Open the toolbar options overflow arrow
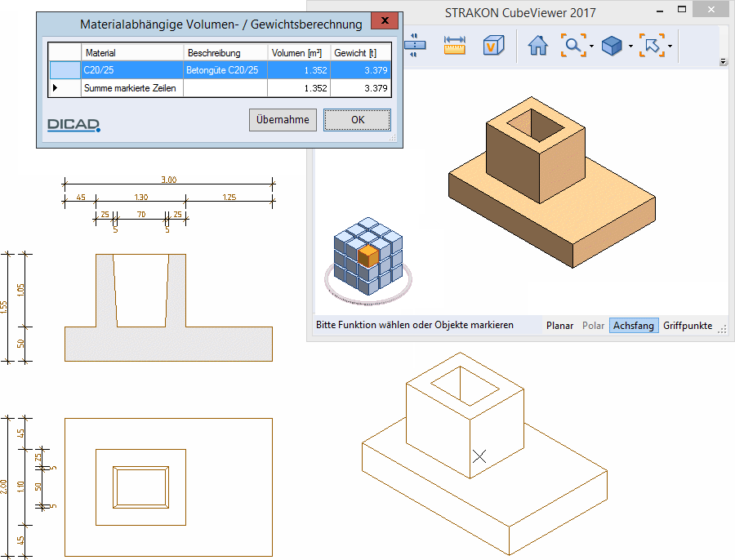Image resolution: width=735 pixels, height=560 pixels. tap(723, 61)
